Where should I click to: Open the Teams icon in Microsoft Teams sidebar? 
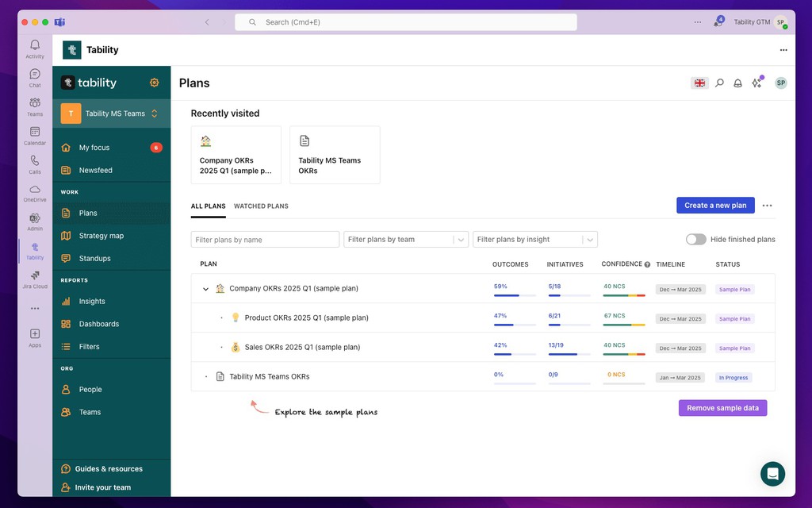pos(34,104)
